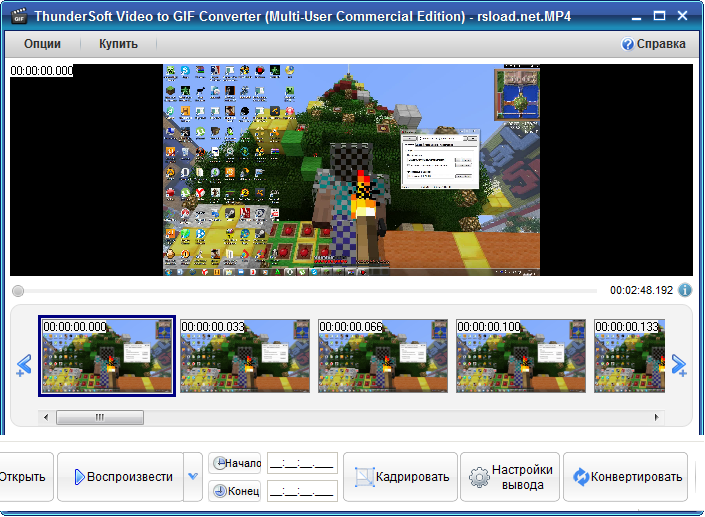Click the seek slider handle
The width and height of the screenshot is (705, 517).
tap(18, 291)
